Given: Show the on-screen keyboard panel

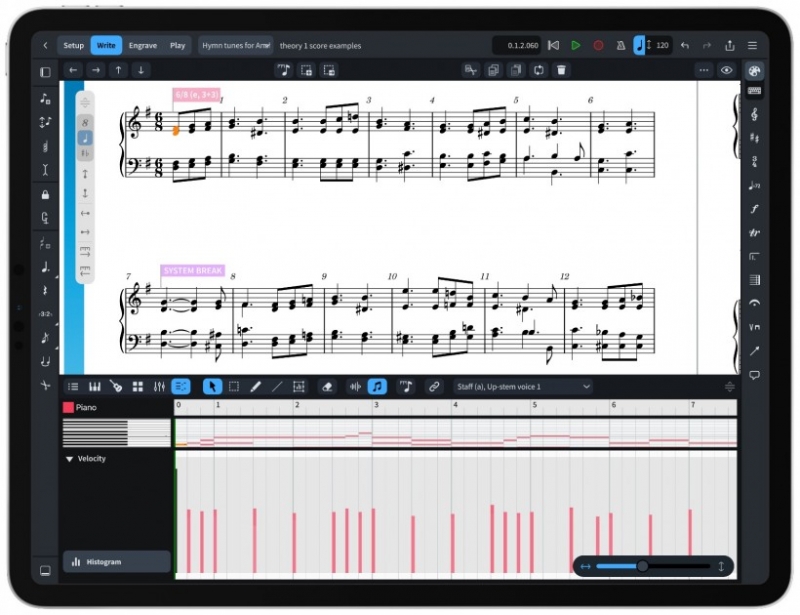Looking at the screenshot, I should 754,91.
